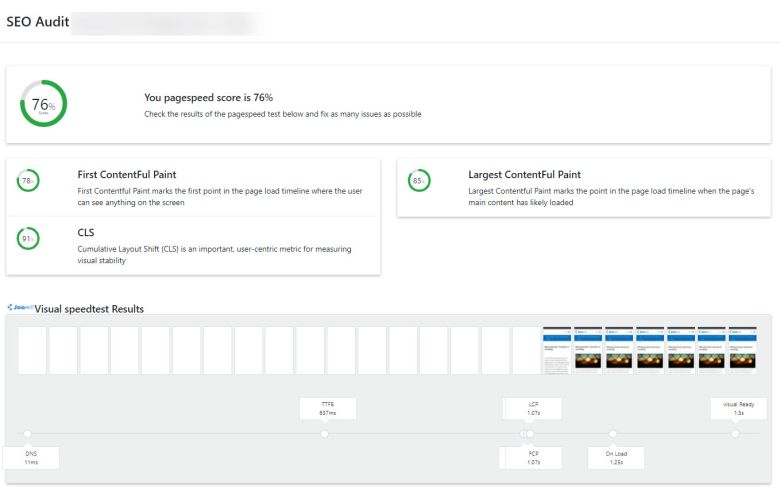This screenshot has height=493, width=780.
Task: Click 'Check the results of the pagespeed test' text
Action: point(283,114)
